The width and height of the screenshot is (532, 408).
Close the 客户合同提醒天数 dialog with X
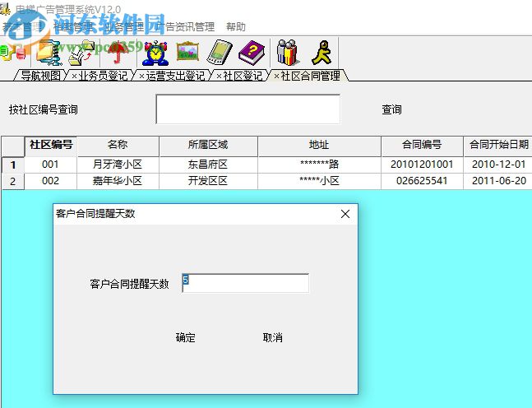[x=345, y=214]
